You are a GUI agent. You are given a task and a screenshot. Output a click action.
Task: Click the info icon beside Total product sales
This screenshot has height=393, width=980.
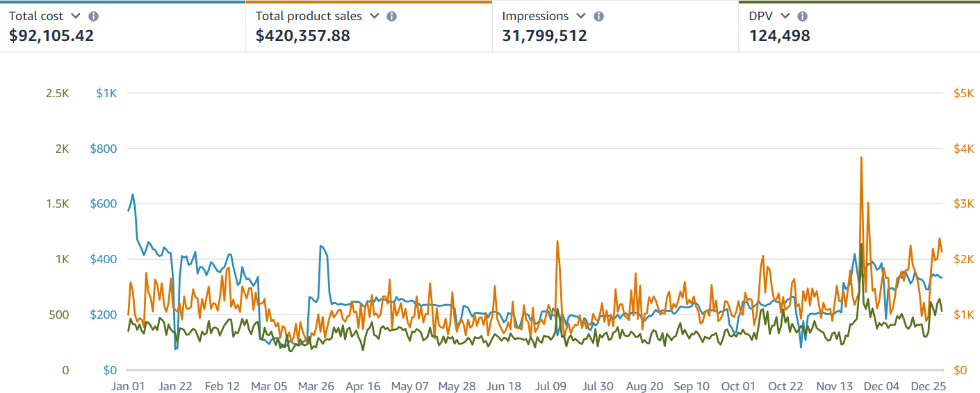point(392,16)
